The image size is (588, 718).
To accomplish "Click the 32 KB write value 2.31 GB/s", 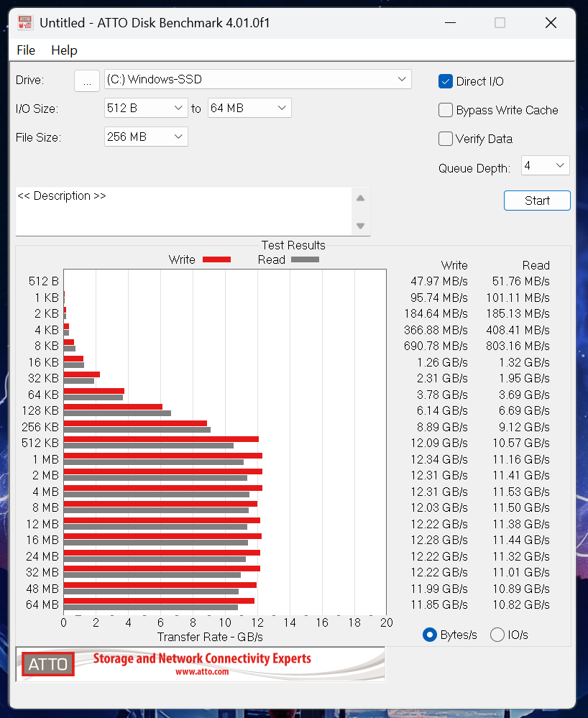I will pyautogui.click(x=442, y=378).
